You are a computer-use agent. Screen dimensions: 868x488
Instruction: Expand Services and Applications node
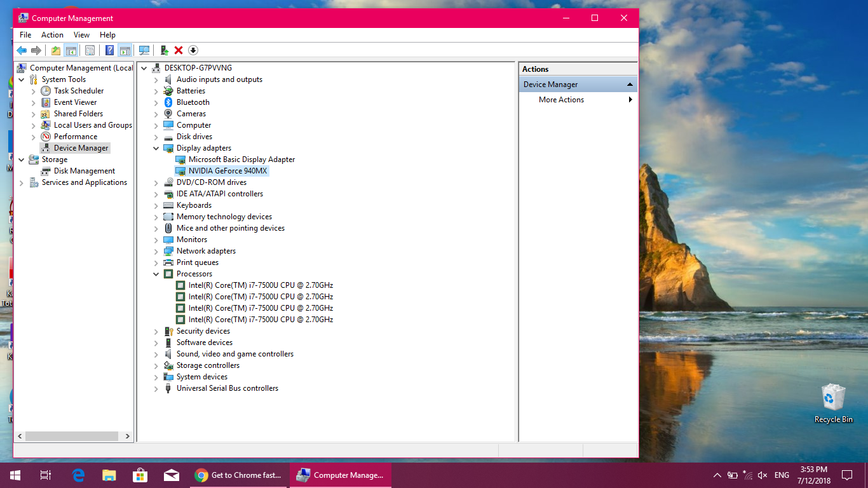(x=22, y=182)
